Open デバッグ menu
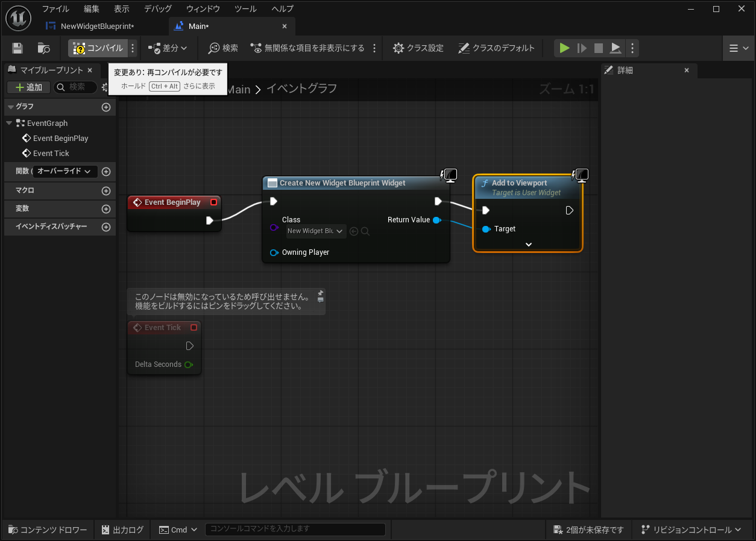756x541 pixels. click(x=158, y=9)
